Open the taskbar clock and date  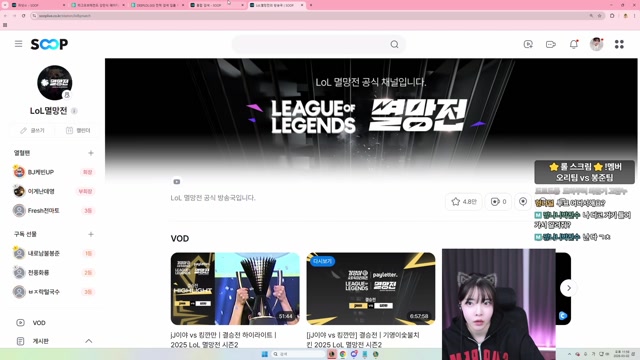pyautogui.click(x=623, y=354)
